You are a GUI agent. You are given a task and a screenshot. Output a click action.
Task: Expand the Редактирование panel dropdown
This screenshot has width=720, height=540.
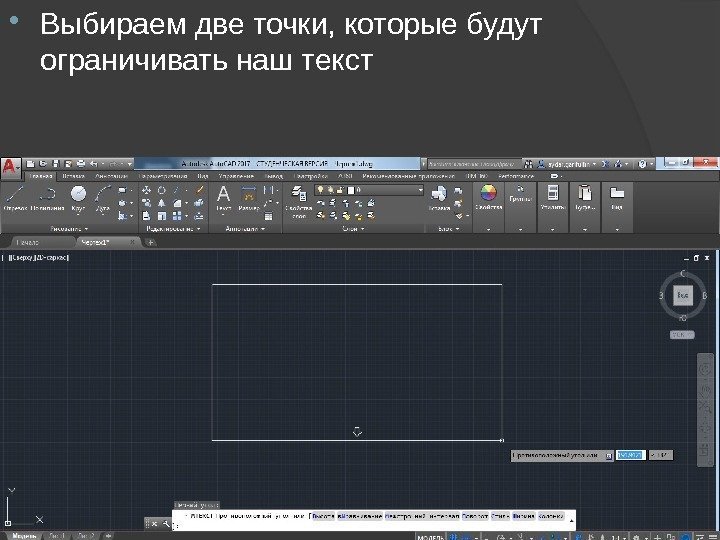click(173, 228)
